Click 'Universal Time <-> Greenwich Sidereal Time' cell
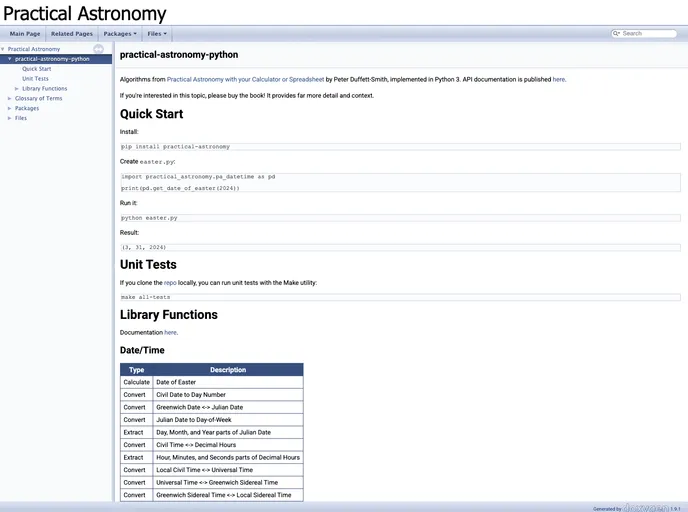The height and width of the screenshot is (512, 688). (228, 482)
